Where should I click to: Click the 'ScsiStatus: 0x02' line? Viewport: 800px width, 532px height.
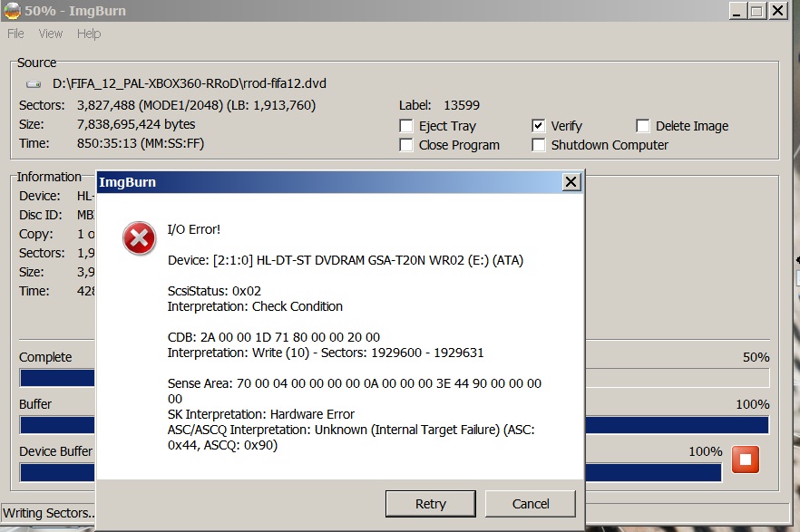tap(214, 291)
